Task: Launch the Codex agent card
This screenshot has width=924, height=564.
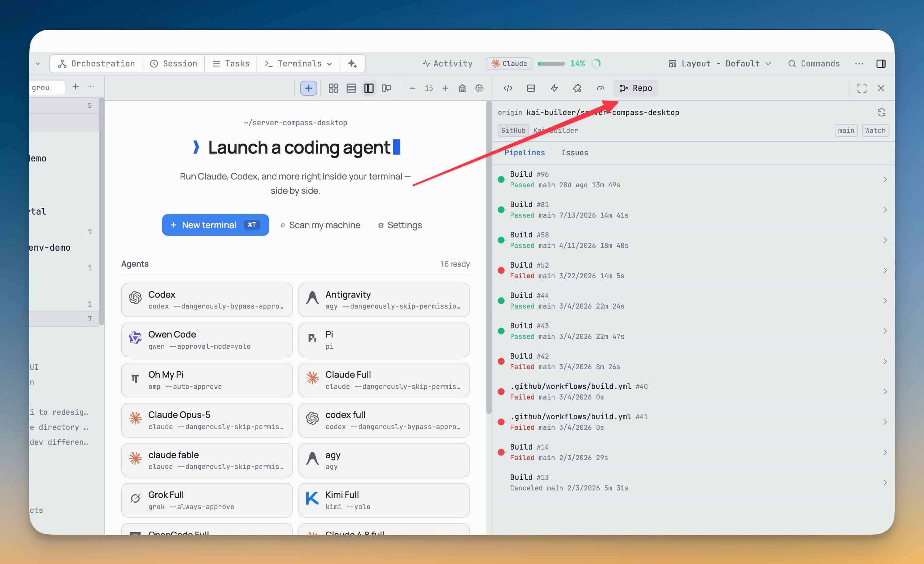Action: [x=206, y=300]
